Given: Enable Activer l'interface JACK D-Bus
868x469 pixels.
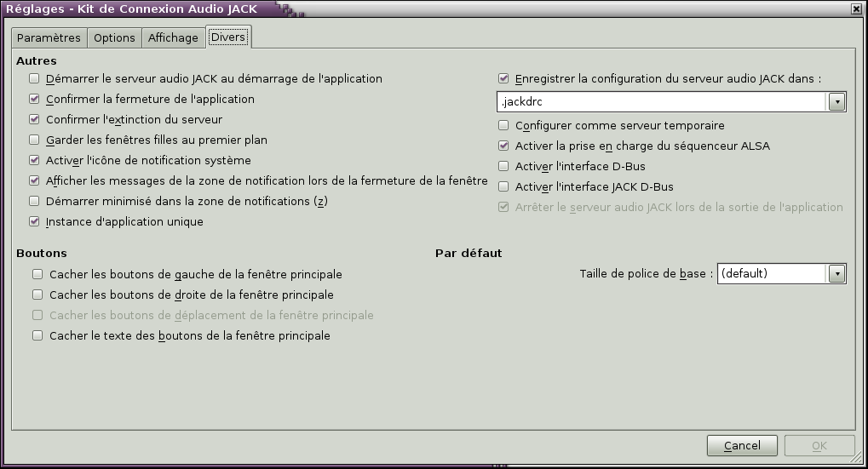Looking at the screenshot, I should click(x=503, y=187).
